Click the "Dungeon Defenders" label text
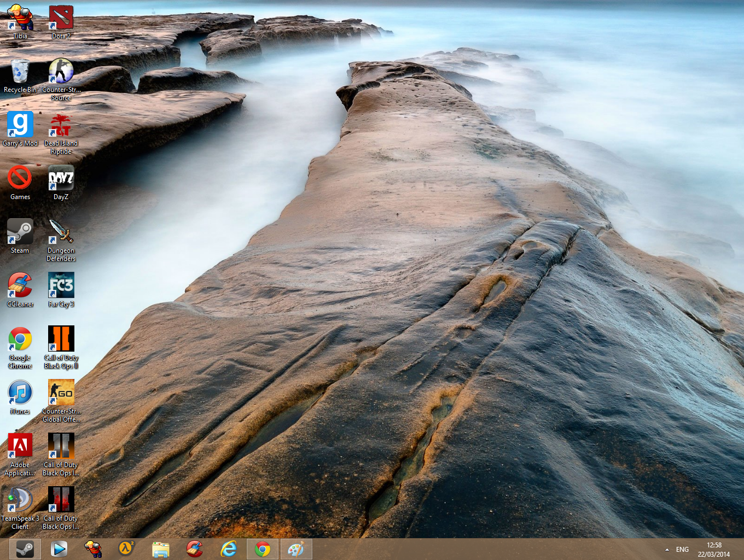Screen dimensions: 744x560 pyautogui.click(x=61, y=255)
